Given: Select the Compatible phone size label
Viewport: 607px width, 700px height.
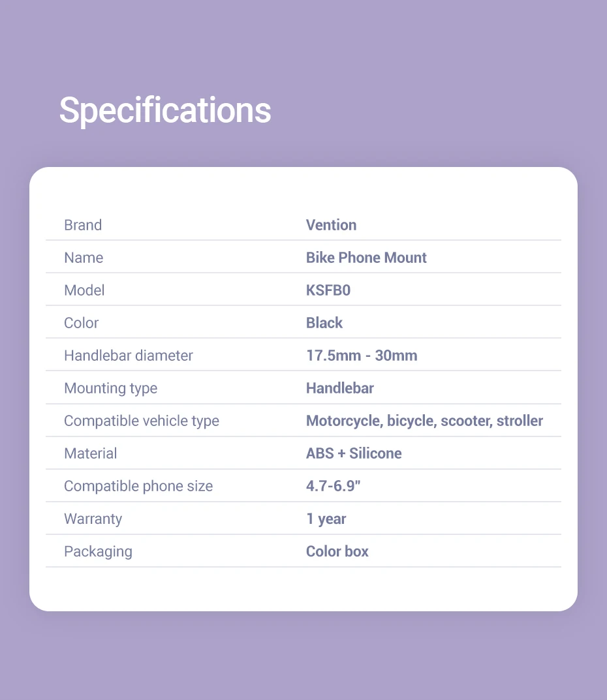Looking at the screenshot, I should 138,486.
